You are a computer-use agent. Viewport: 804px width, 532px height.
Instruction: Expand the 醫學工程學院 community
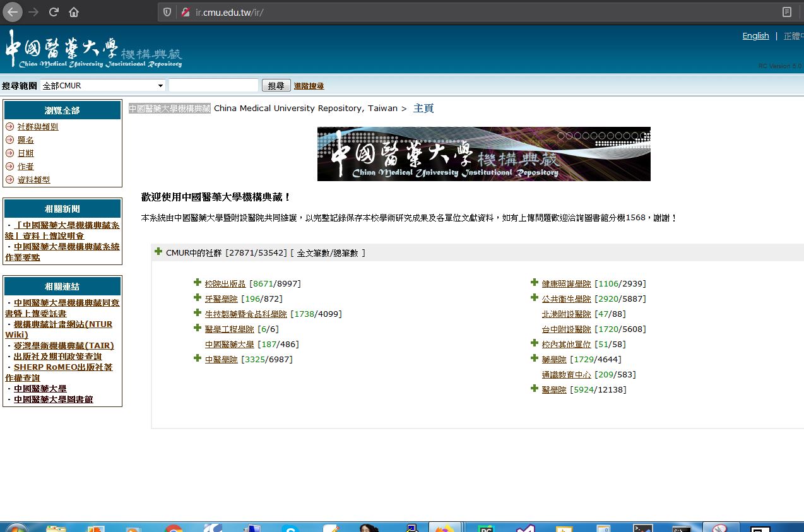pos(198,328)
